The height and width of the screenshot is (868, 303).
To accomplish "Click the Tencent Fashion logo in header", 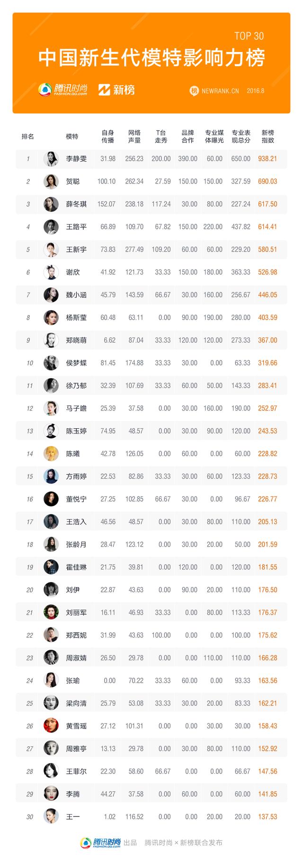I will (63, 89).
